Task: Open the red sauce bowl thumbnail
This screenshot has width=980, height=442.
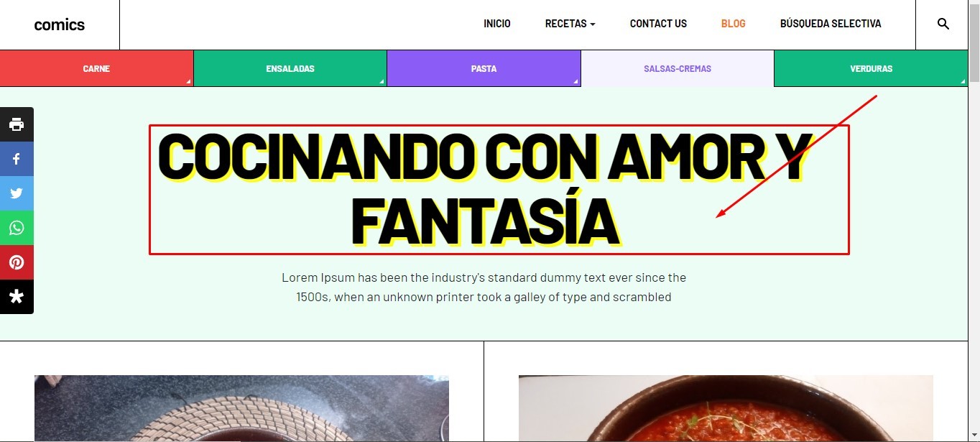Action: click(x=726, y=408)
